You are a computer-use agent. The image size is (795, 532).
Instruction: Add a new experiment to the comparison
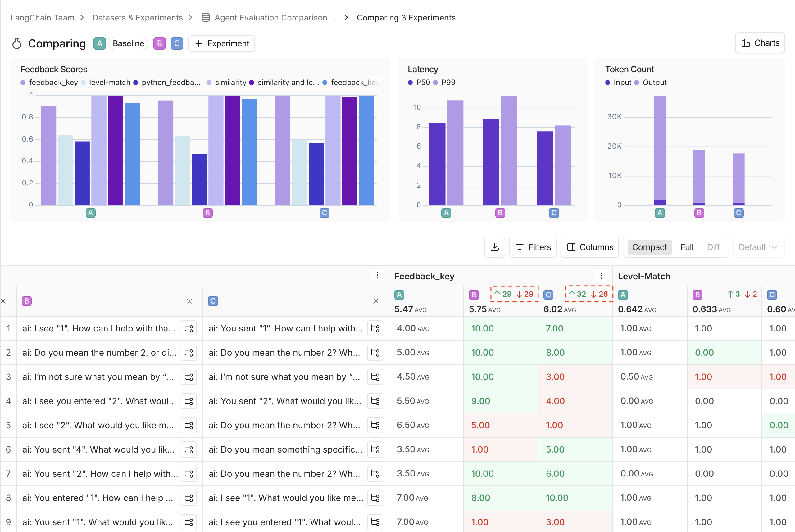(x=221, y=43)
